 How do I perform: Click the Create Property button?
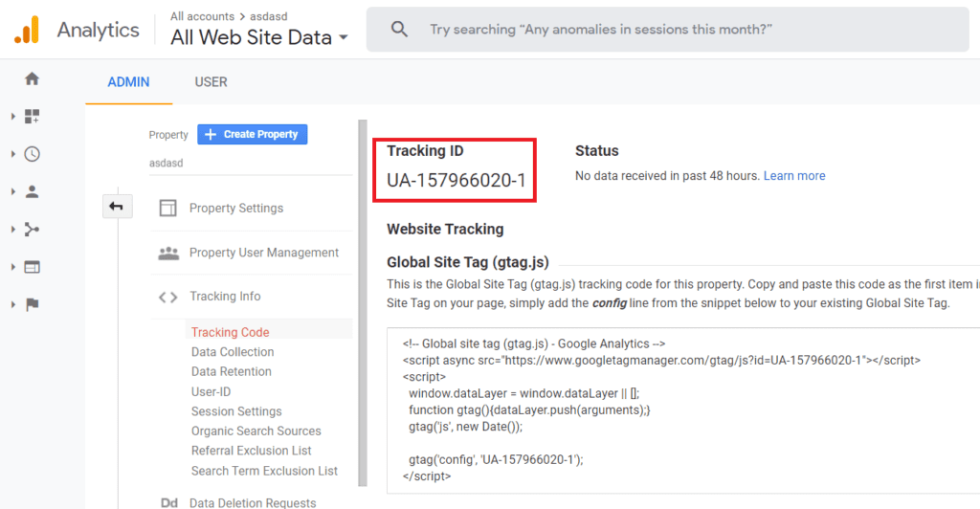coord(252,134)
